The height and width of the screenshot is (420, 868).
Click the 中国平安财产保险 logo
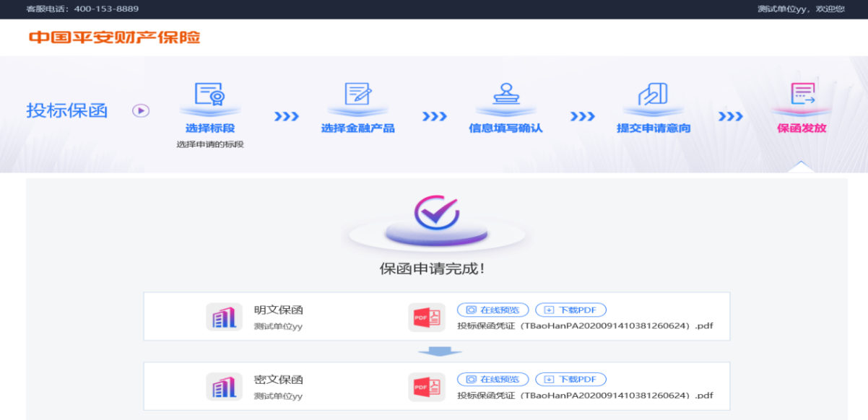pyautogui.click(x=114, y=38)
